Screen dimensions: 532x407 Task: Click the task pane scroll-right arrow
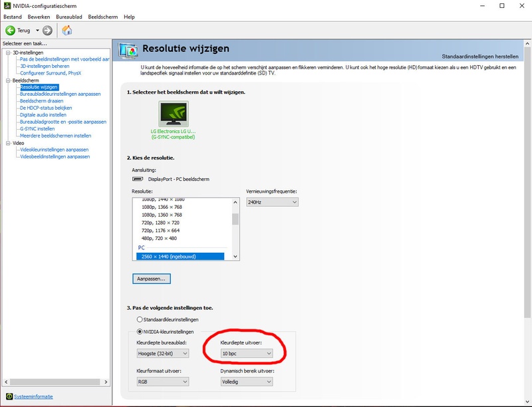pyautogui.click(x=106, y=382)
